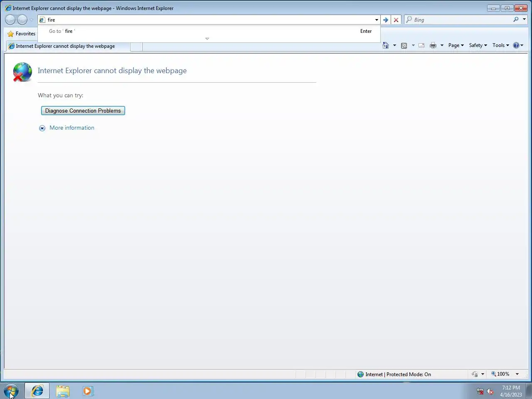Image resolution: width=532 pixels, height=399 pixels.
Task: Open Windows Explorer from taskbar
Action: pos(63,391)
